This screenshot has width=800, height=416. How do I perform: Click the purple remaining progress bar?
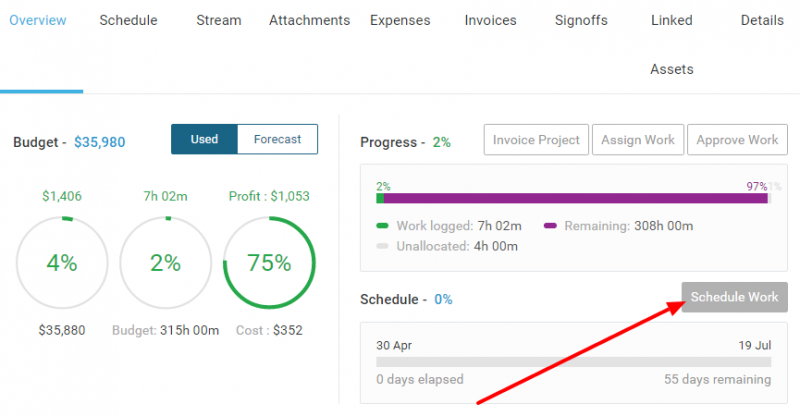coord(575,199)
